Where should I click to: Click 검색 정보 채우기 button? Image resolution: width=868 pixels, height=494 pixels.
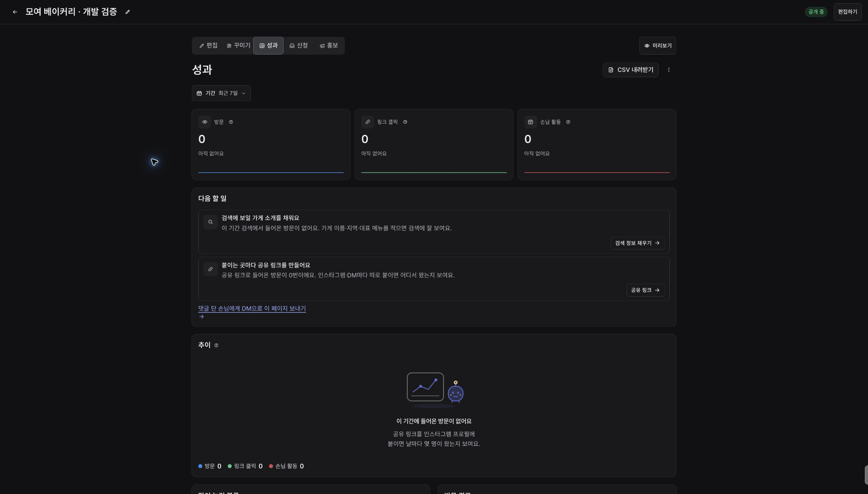click(x=637, y=243)
